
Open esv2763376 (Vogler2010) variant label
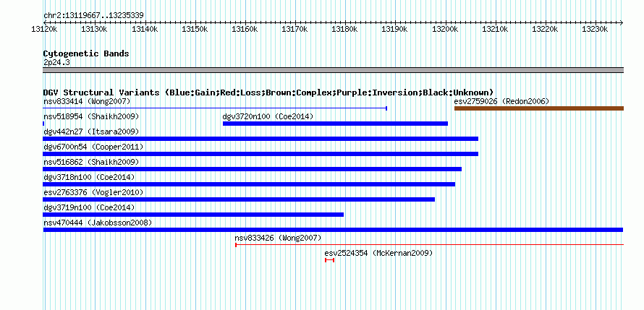point(93,192)
